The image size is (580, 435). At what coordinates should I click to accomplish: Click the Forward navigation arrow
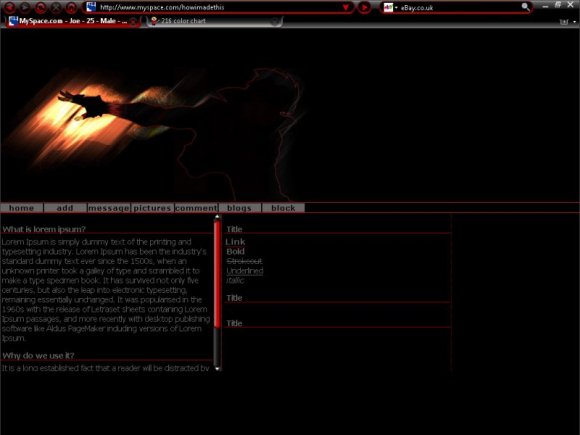[25, 7]
